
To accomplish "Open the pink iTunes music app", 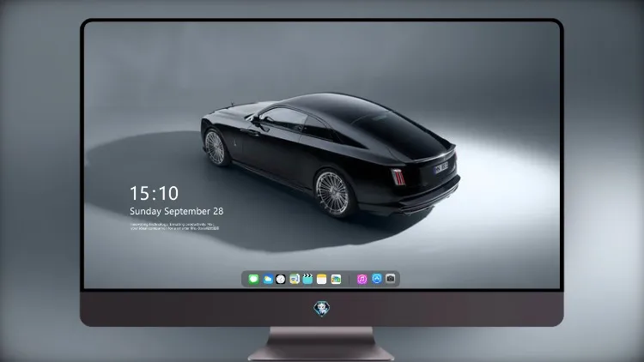I will click(361, 279).
